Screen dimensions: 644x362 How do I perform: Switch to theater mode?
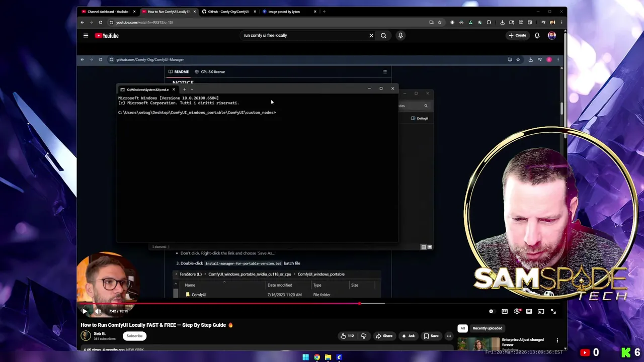529,311
